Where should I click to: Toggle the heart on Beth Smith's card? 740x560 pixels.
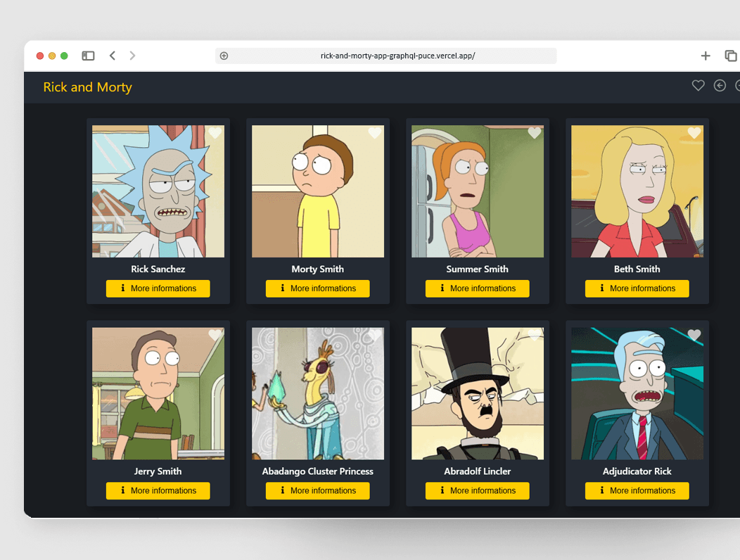(694, 133)
